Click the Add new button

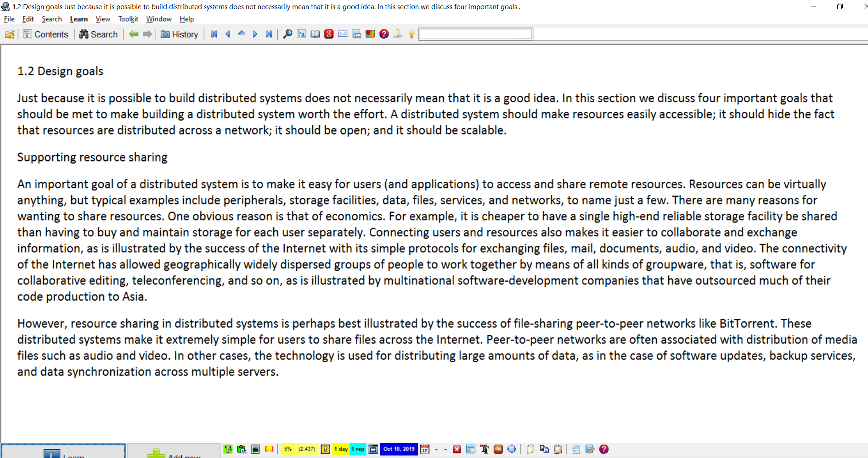174,451
